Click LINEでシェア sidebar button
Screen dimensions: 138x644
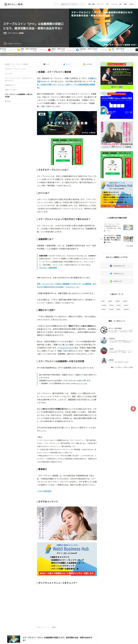coord(117,281)
